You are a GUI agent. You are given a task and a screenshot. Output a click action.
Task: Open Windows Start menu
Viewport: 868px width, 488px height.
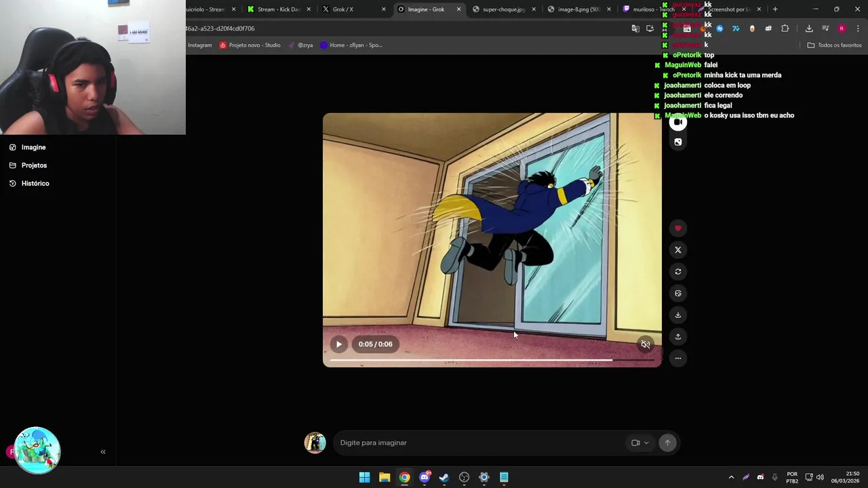[x=364, y=477]
